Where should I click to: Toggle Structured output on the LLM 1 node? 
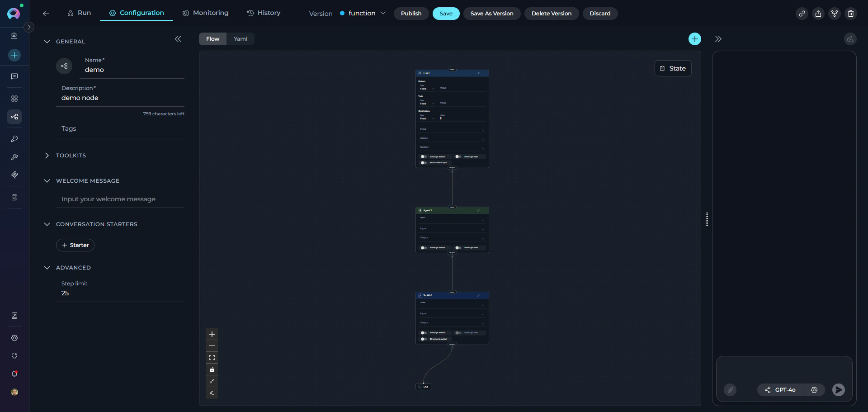[423, 163]
